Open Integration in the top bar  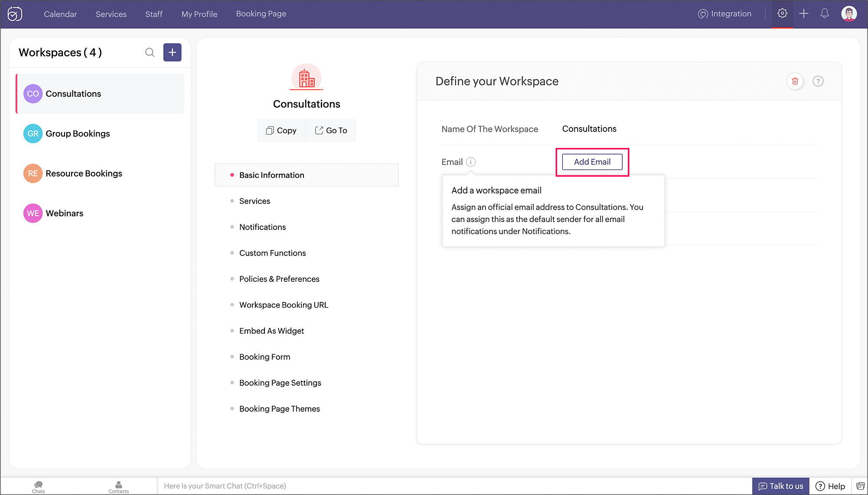[x=725, y=14]
